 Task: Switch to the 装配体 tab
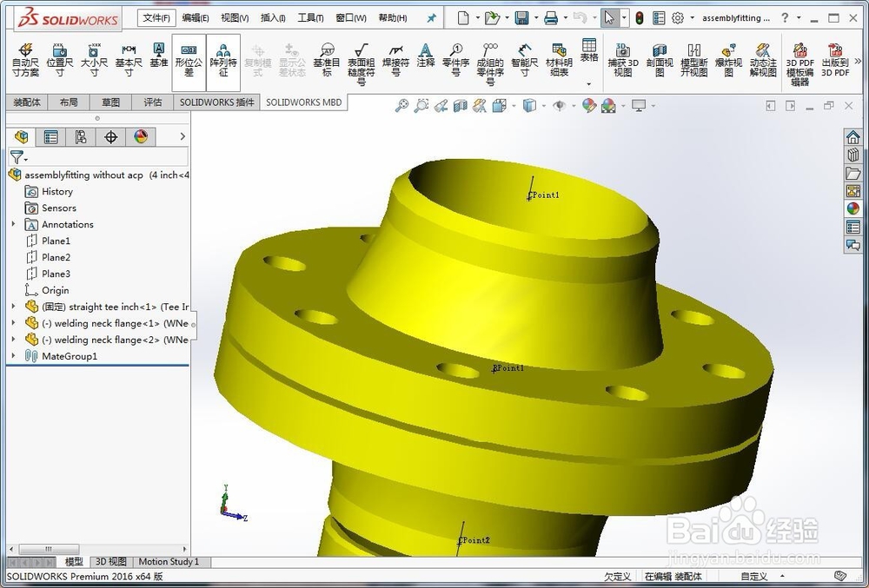(27, 102)
